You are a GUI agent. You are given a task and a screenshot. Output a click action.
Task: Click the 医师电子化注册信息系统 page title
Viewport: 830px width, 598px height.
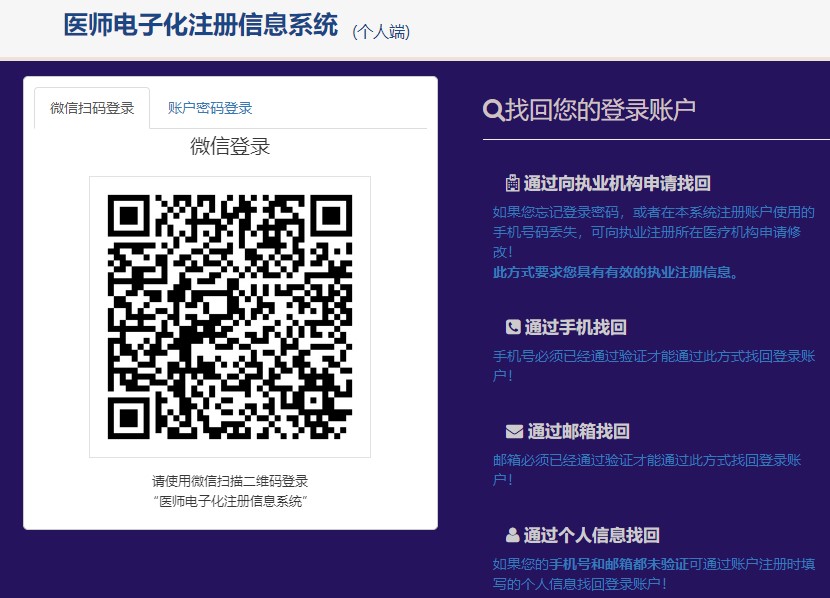(200, 26)
